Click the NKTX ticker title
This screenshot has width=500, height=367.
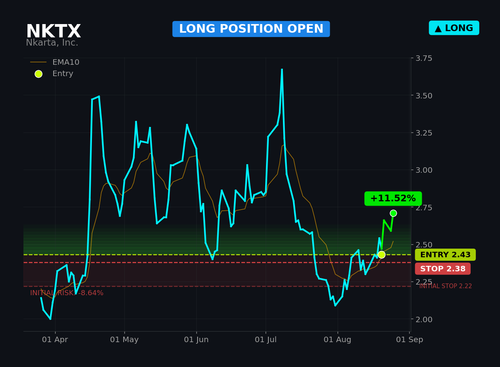53,31
